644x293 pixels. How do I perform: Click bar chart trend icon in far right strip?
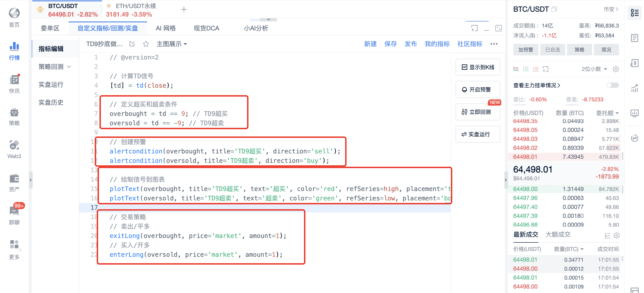(x=635, y=88)
